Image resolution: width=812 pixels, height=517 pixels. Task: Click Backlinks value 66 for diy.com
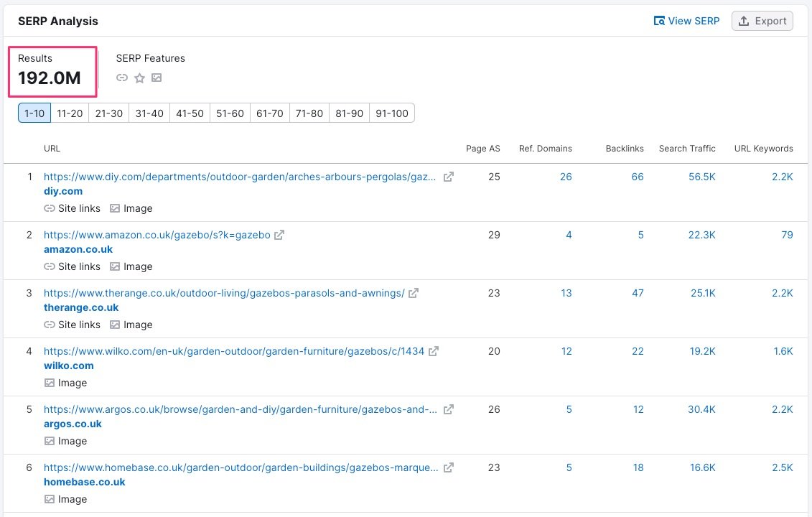point(638,177)
